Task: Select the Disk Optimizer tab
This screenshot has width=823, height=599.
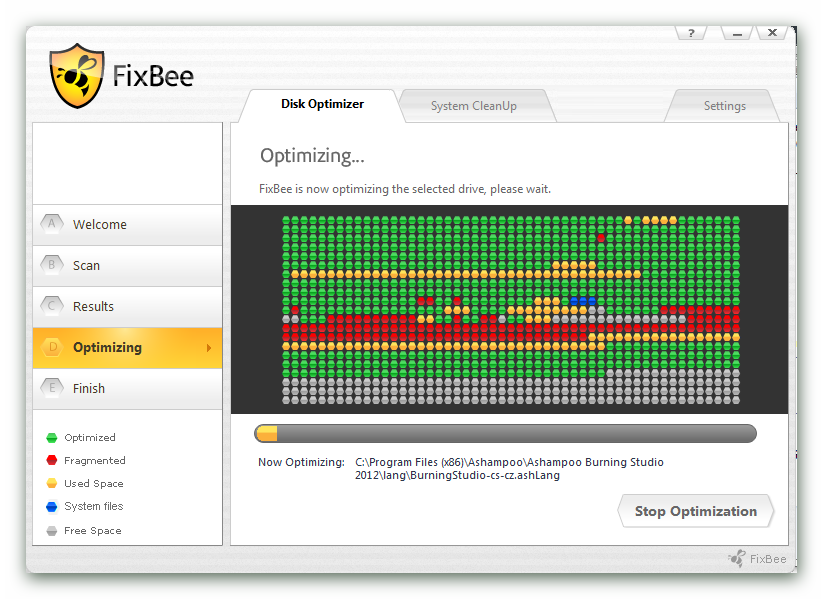Action: pyautogui.click(x=322, y=104)
